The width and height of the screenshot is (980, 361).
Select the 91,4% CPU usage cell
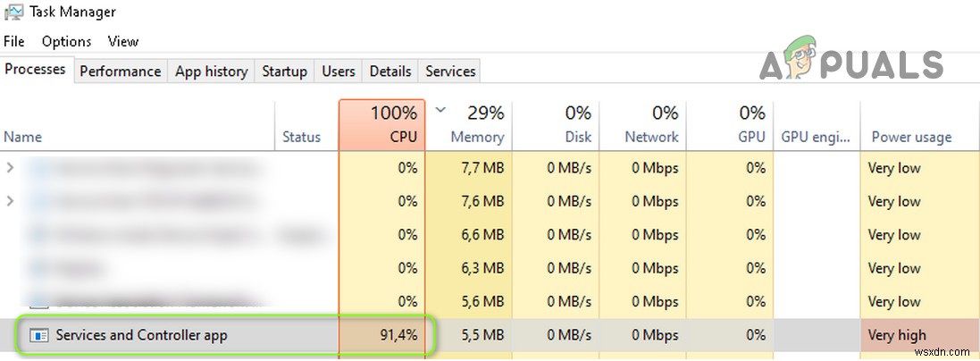tap(382, 335)
